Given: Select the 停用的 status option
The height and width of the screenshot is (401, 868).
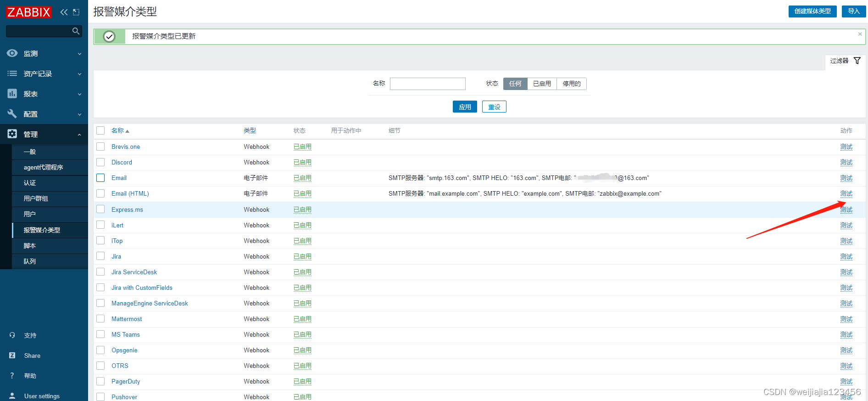Looking at the screenshot, I should pyautogui.click(x=572, y=84).
